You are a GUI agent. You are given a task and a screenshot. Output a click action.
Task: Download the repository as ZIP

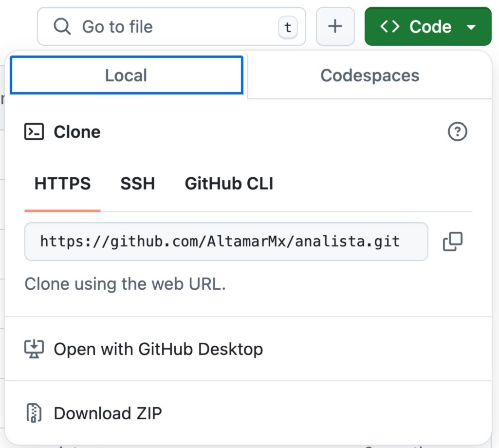pos(108,413)
